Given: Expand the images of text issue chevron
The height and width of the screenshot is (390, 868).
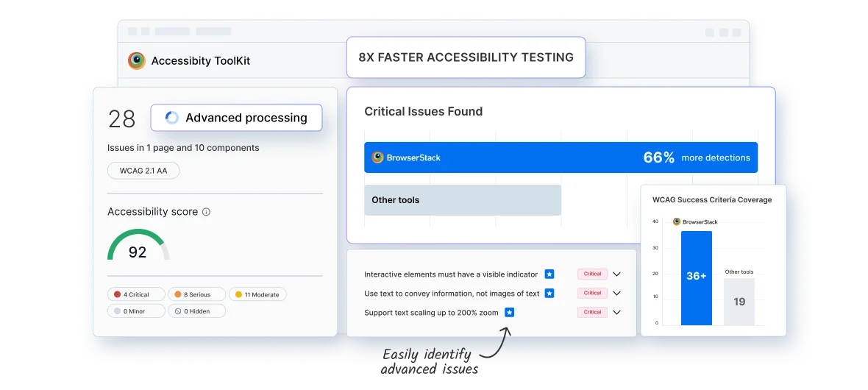Looking at the screenshot, I should click(x=616, y=293).
